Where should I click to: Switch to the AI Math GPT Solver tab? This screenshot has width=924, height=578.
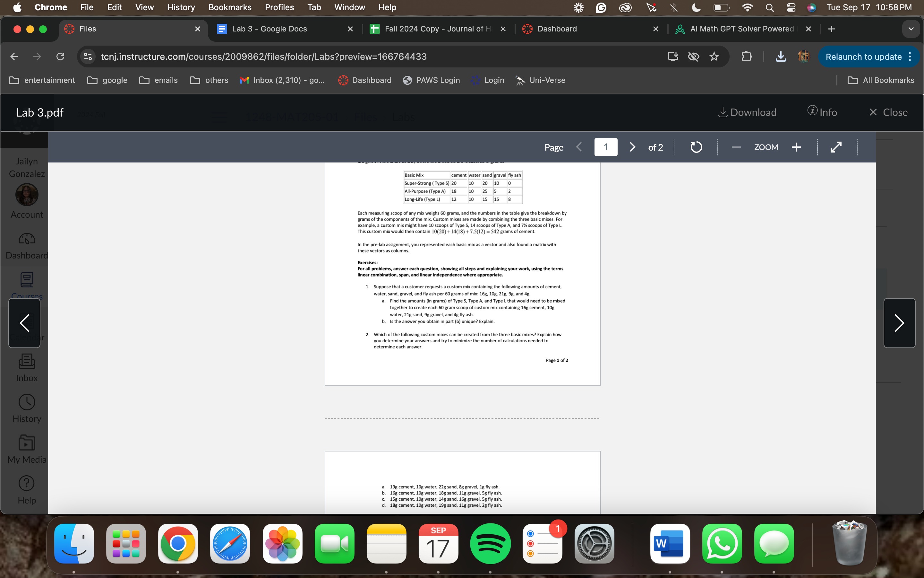(x=743, y=29)
